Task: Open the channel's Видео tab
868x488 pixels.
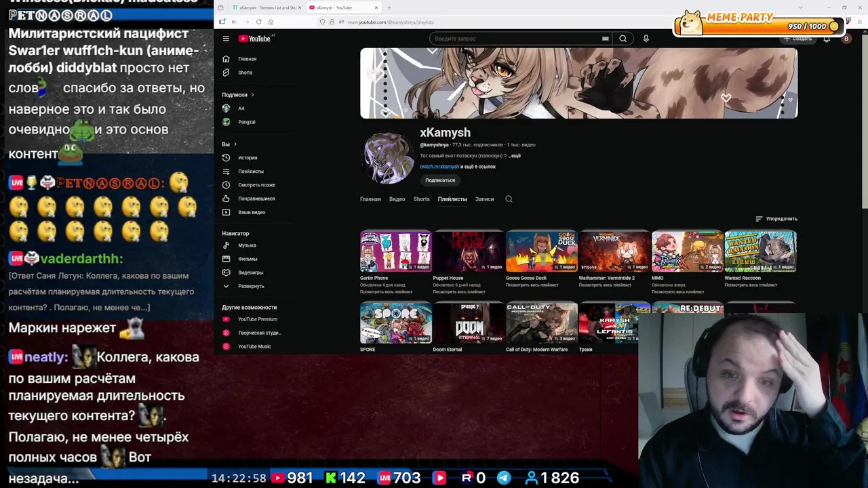Action: (397, 199)
